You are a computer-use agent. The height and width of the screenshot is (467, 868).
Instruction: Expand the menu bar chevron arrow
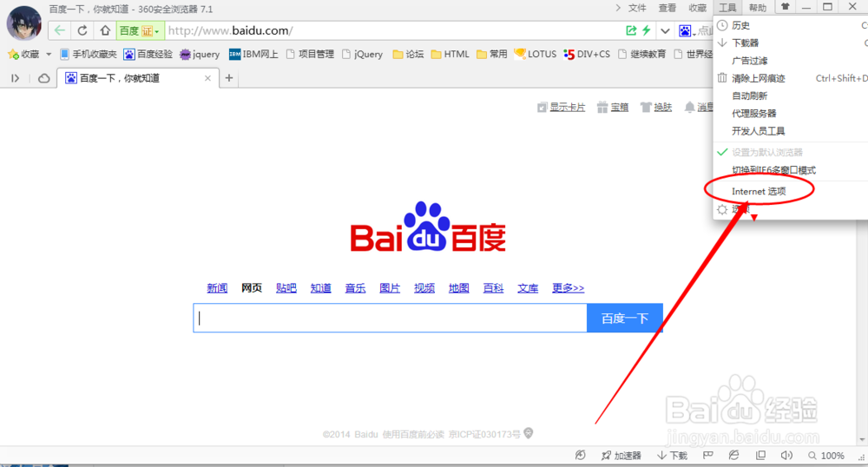[618, 8]
